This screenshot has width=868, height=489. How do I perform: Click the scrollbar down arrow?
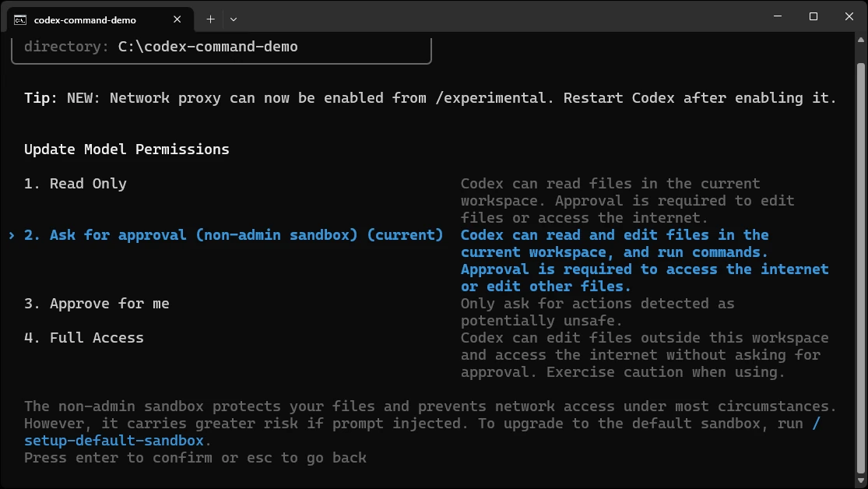(861, 480)
